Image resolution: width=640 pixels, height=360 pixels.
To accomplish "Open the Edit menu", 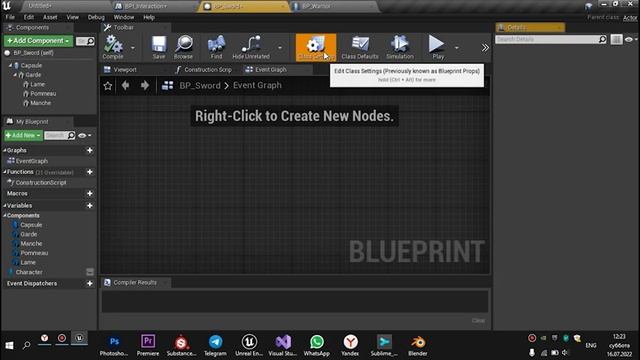I will (29, 17).
